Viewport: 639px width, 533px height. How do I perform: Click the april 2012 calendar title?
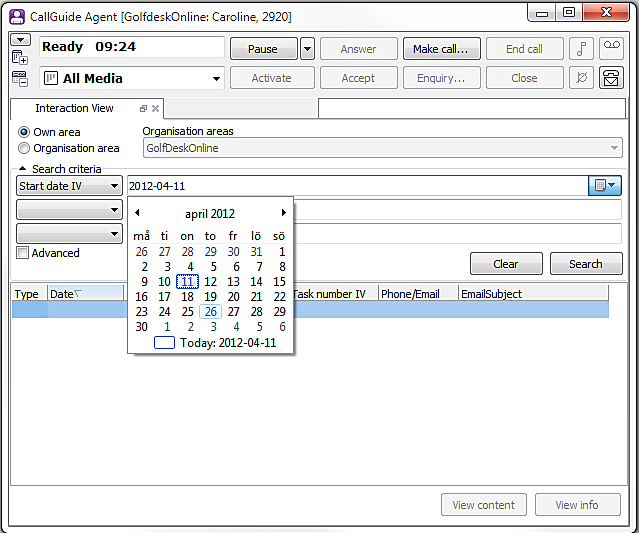[x=210, y=214]
